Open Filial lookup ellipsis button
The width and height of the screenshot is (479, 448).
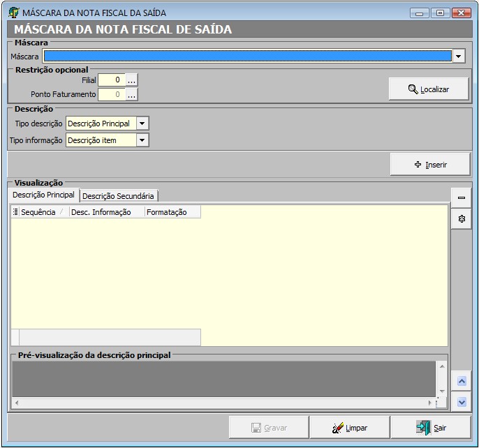tap(132, 80)
